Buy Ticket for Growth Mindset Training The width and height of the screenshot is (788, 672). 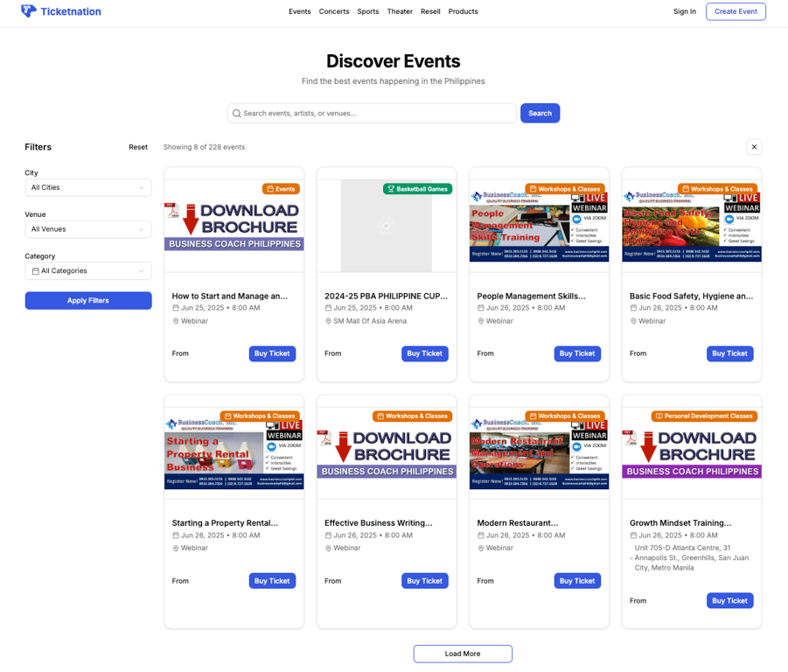tap(729, 601)
